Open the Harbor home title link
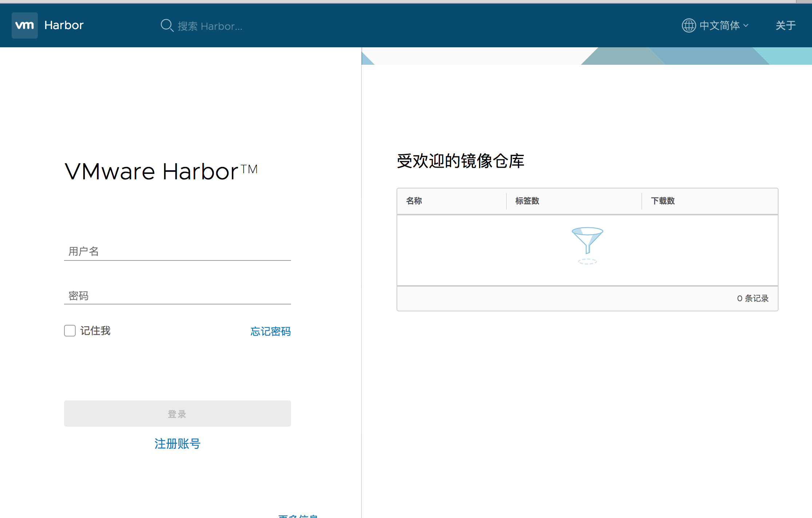Screen dimensions: 812x518 point(64,25)
